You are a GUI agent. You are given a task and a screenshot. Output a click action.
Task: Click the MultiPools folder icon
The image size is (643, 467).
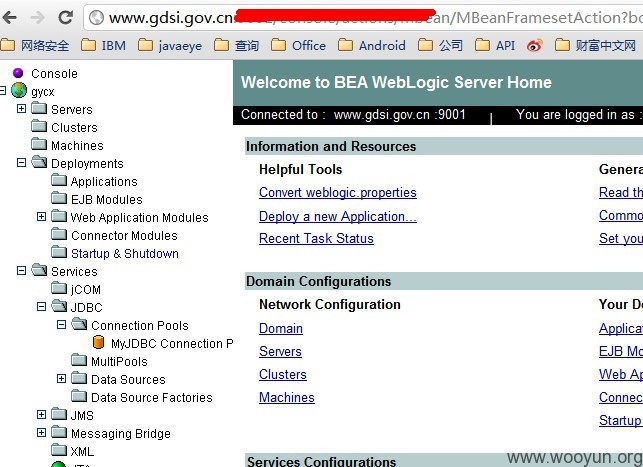(79, 360)
